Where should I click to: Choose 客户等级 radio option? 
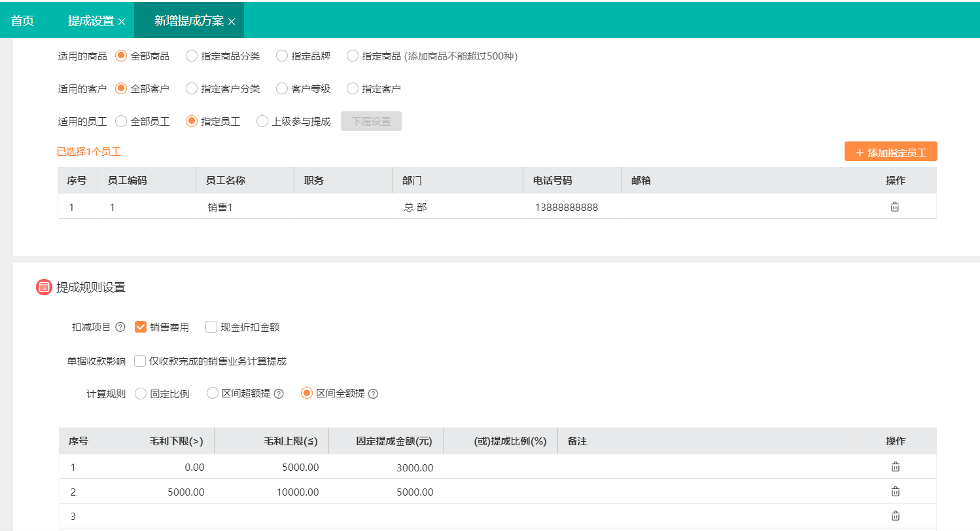click(x=282, y=88)
